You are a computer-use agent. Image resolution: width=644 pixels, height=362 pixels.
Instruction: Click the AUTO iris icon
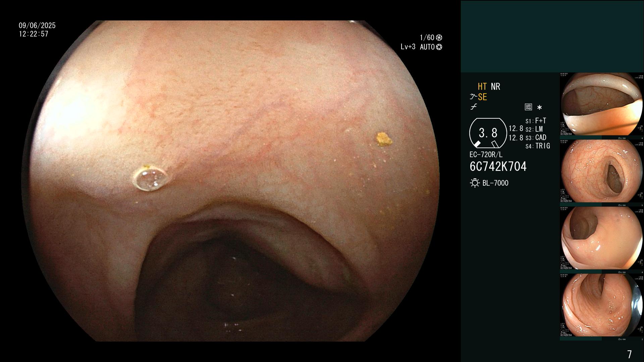pyautogui.click(x=439, y=47)
